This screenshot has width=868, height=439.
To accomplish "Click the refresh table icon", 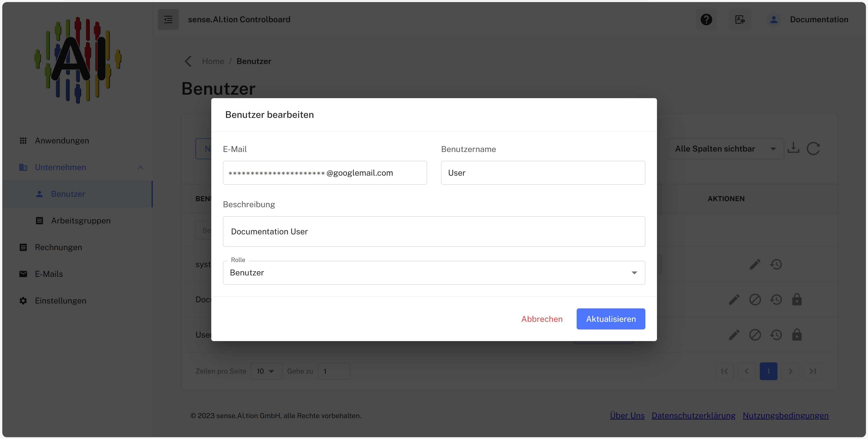I will (x=813, y=148).
